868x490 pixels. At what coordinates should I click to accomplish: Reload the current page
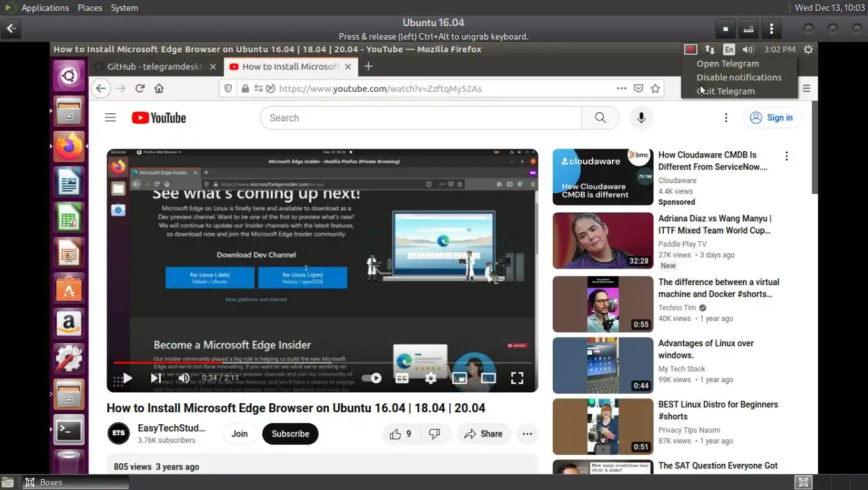140,89
